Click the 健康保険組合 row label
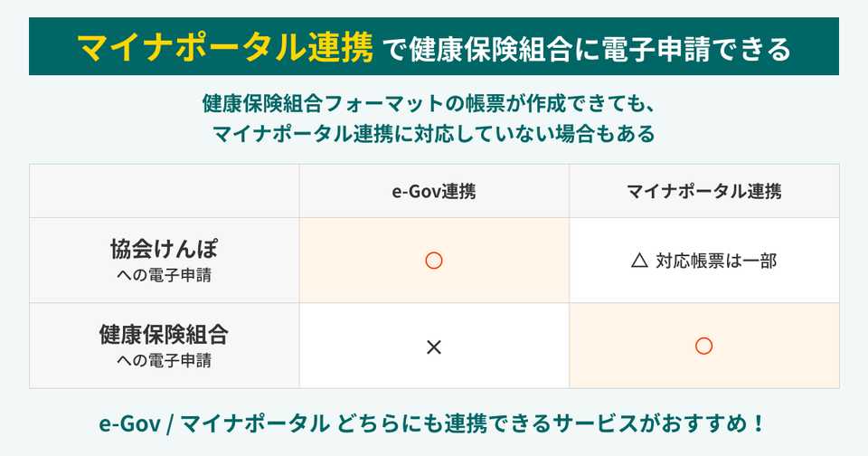The width and height of the screenshot is (868, 456). click(164, 334)
